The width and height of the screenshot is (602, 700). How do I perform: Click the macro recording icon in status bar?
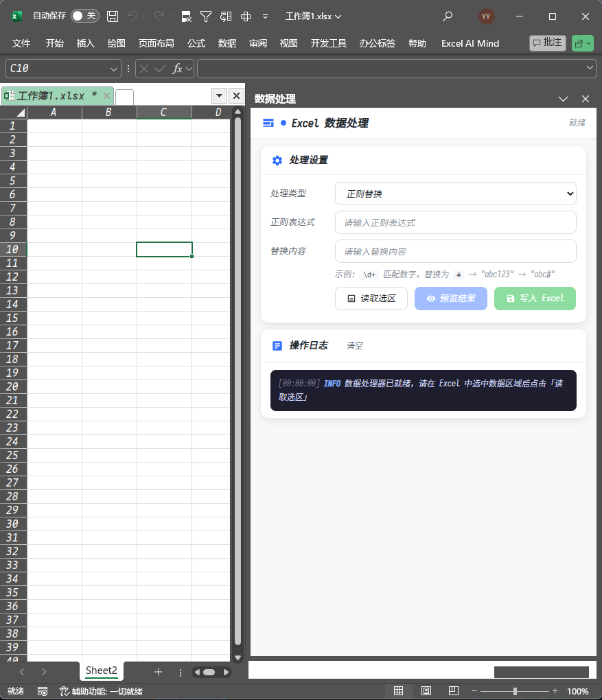click(x=43, y=691)
